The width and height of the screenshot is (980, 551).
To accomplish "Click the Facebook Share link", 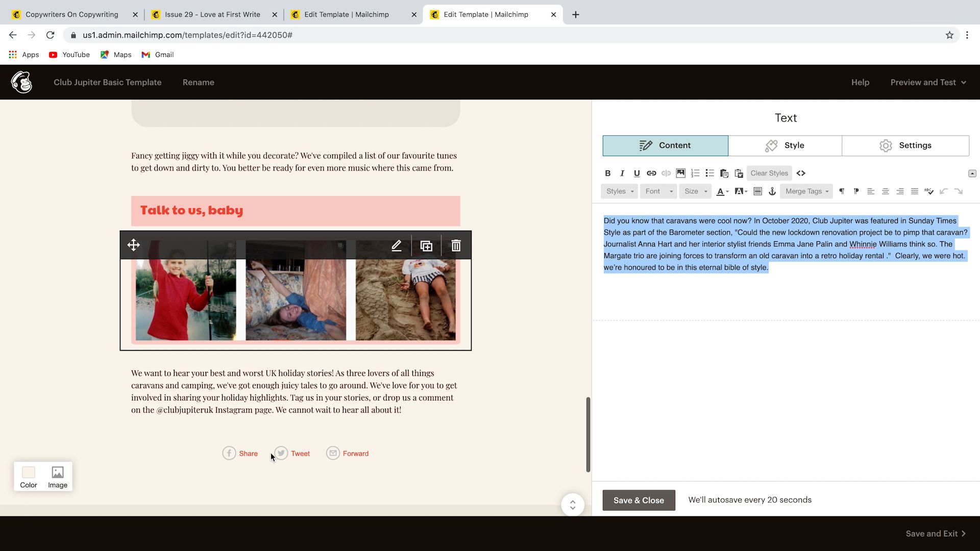I will (x=240, y=454).
